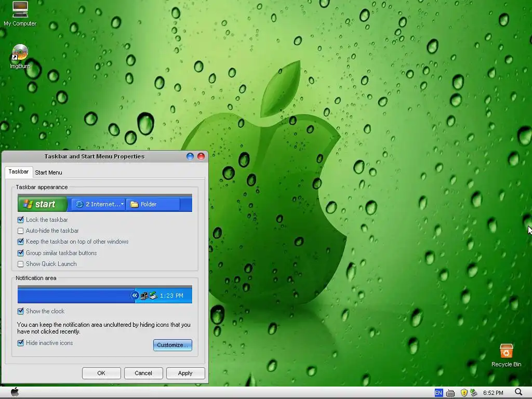Click the Taskbar appearance group label
Image resolution: width=532 pixels, height=399 pixels.
[42, 187]
